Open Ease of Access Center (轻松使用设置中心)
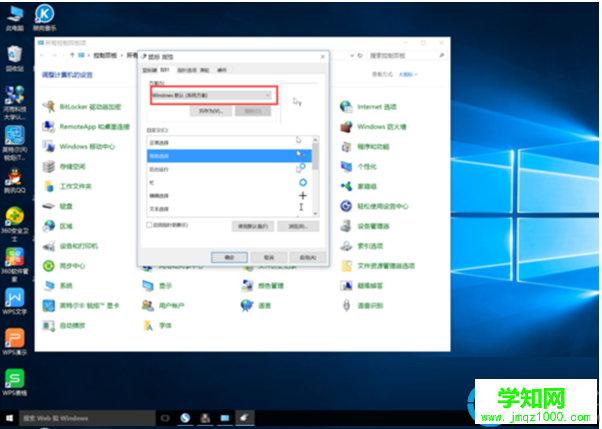The image size is (602, 429). [x=374, y=206]
